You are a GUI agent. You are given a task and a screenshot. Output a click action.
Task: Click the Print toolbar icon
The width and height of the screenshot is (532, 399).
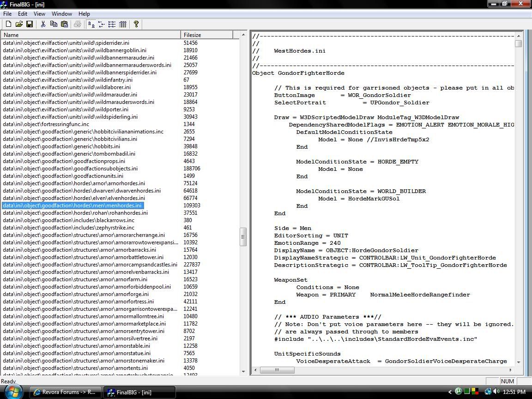click(x=78, y=24)
